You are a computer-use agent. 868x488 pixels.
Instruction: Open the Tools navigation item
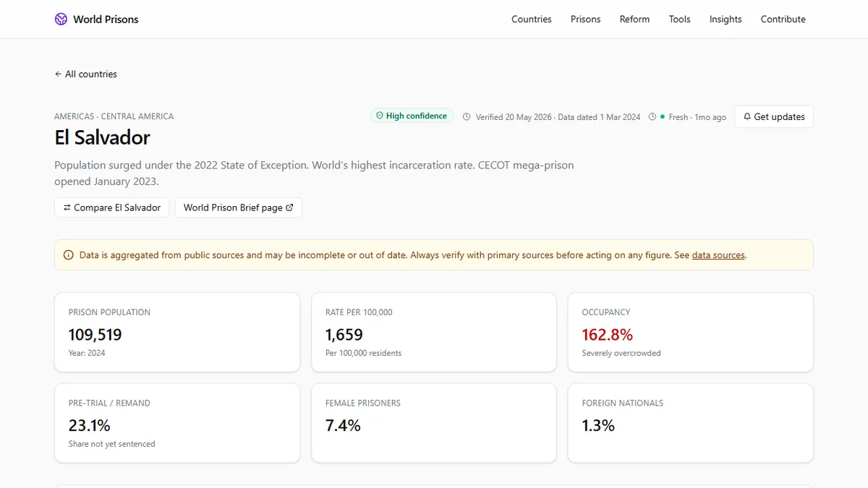(679, 20)
